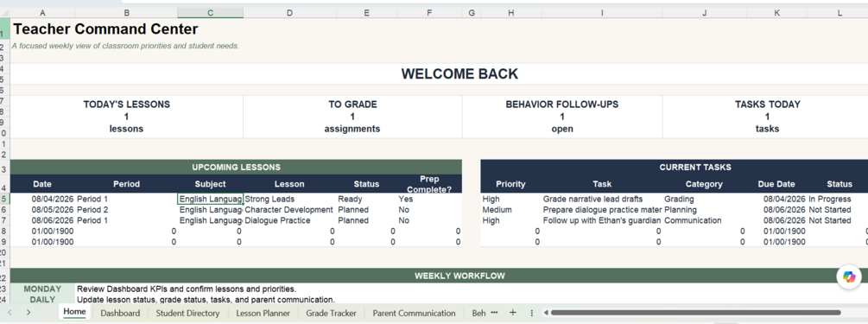The width and height of the screenshot is (868, 324).
Task: Select column G header
Action: pyautogui.click(x=471, y=13)
